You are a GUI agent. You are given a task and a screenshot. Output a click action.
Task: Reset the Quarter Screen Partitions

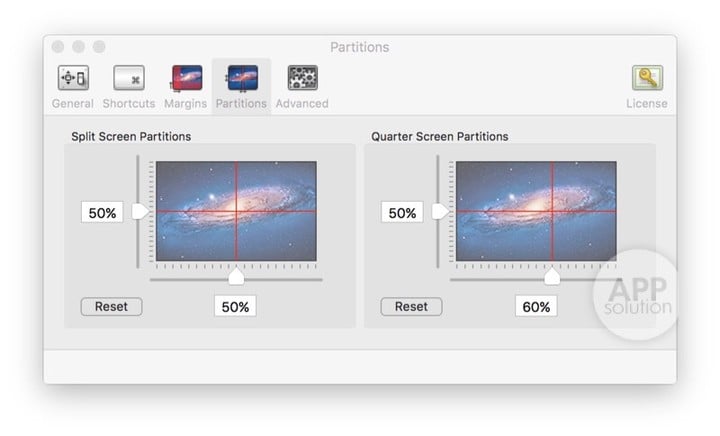click(411, 307)
